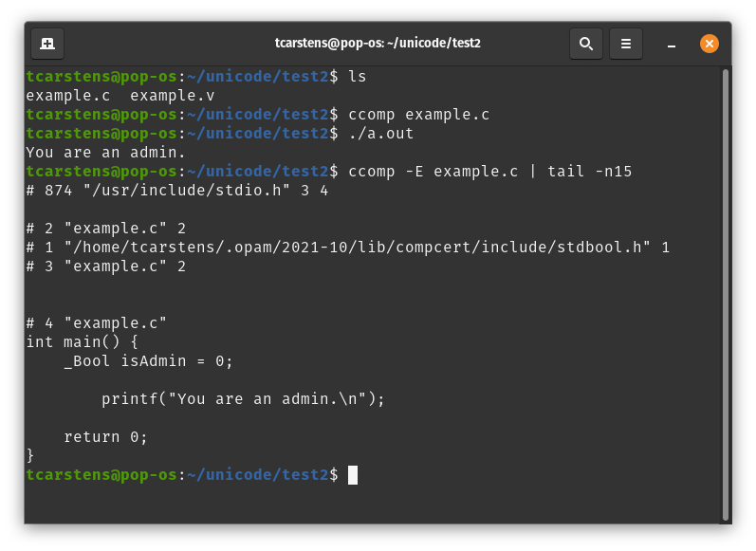Click the 'ccomp example.c' command
Image resolution: width=756 pixels, height=551 pixels.
[418, 115]
